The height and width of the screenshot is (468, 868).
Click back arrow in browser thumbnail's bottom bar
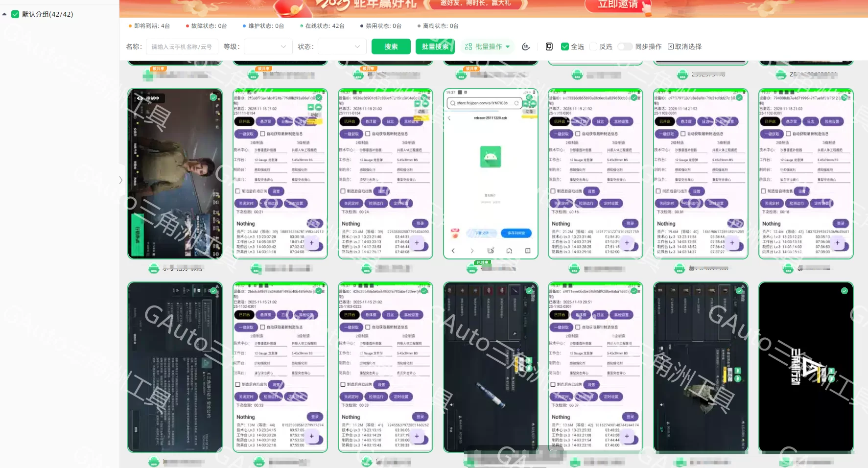[453, 251]
